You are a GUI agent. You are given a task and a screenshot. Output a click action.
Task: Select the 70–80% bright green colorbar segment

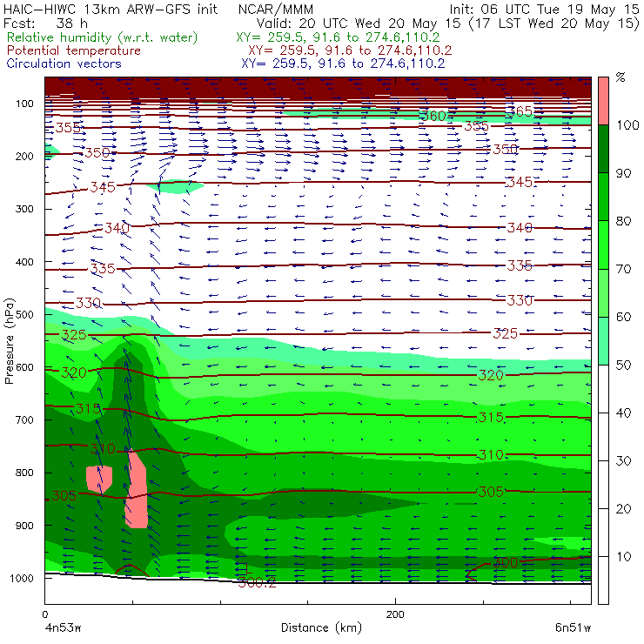pyautogui.click(x=603, y=245)
